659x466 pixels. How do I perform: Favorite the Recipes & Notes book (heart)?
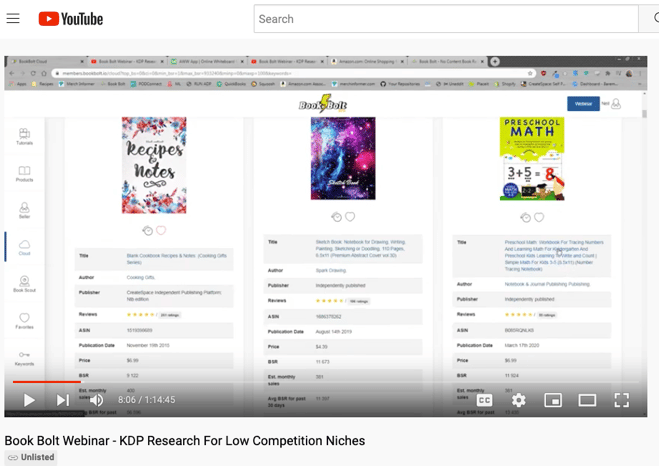[x=161, y=230]
